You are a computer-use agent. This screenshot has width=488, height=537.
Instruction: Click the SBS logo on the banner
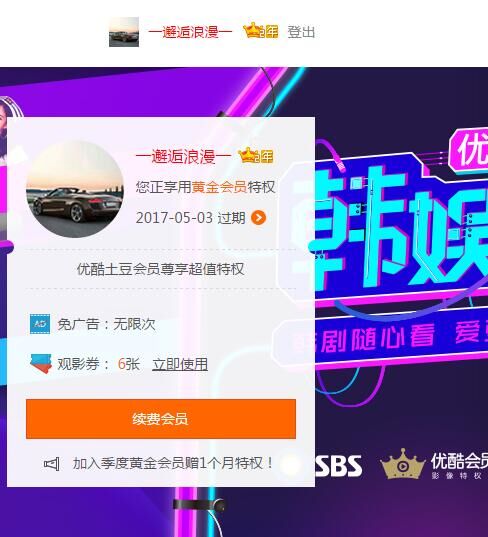point(338,466)
